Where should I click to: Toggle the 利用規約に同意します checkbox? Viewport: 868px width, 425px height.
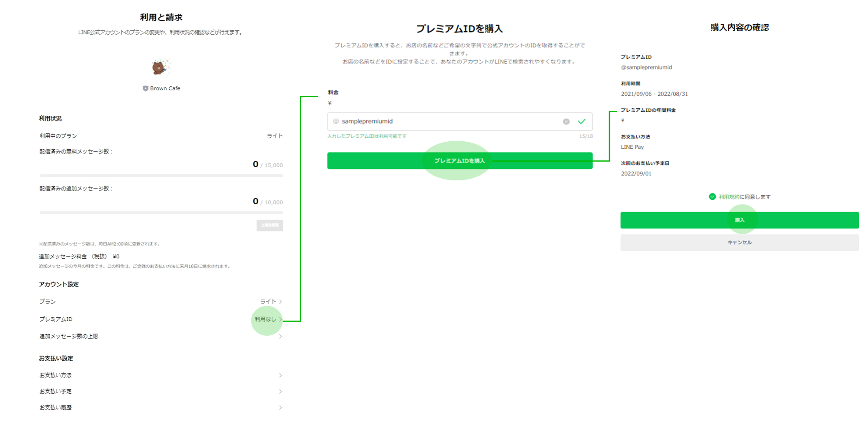(712, 197)
